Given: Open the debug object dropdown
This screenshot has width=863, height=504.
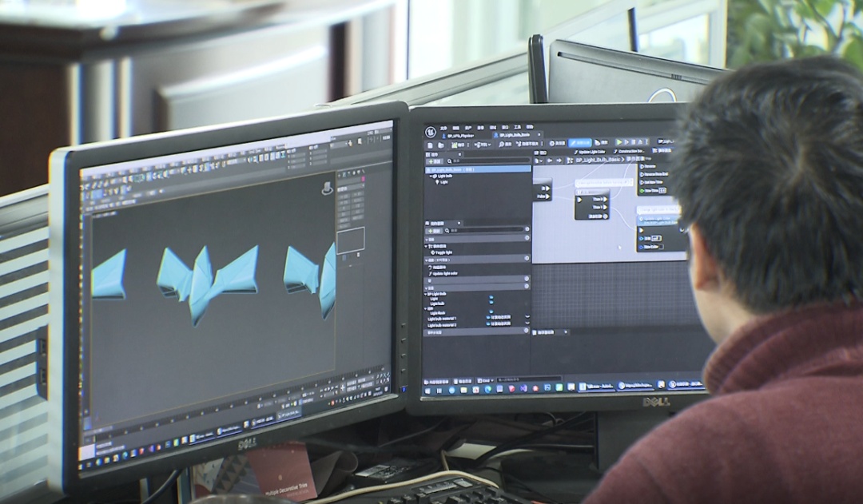Looking at the screenshot, I should [666, 141].
